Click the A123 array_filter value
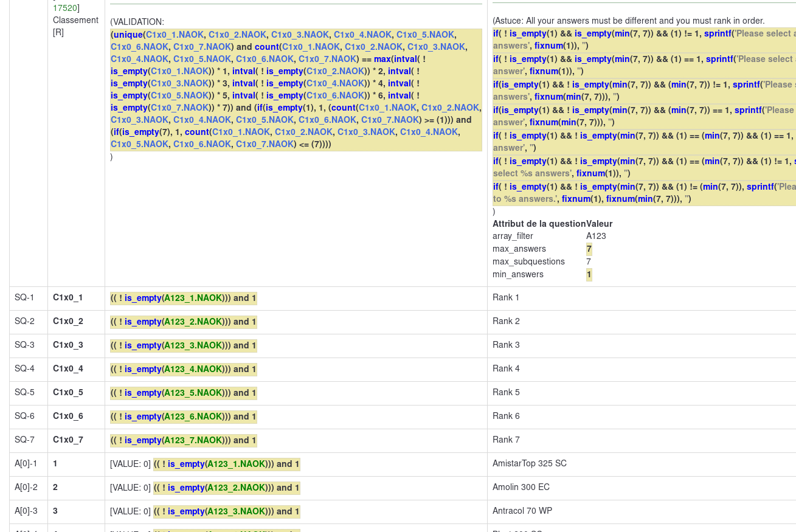 click(x=596, y=236)
